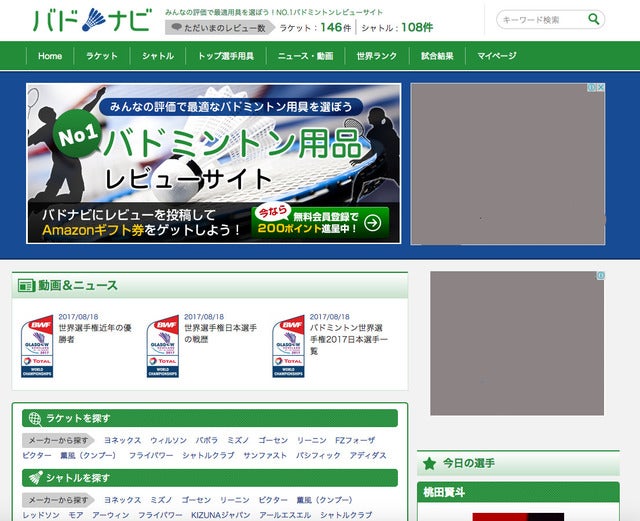Click the star icon beside 今日の選手
The width and height of the screenshot is (640, 521).
pyautogui.click(x=429, y=463)
